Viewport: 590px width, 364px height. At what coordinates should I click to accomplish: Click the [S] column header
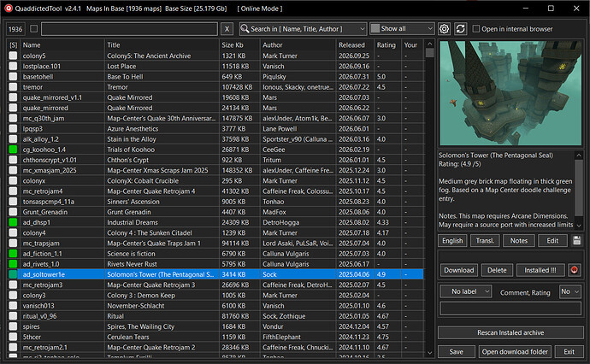13,44
